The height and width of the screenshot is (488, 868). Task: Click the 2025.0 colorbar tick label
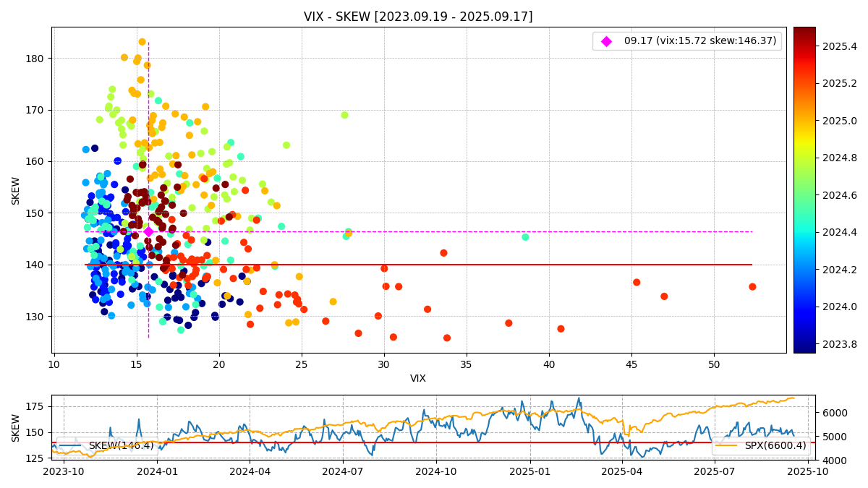[x=839, y=121]
